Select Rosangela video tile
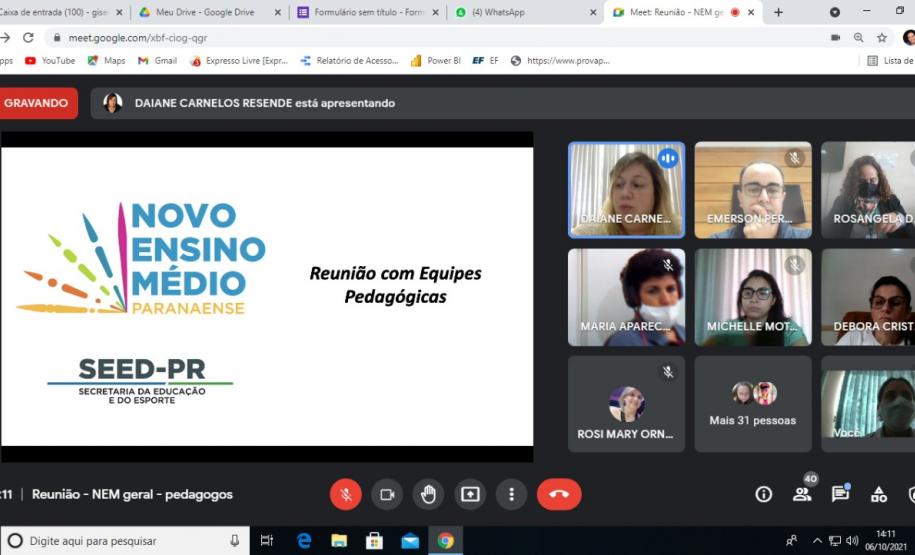 coord(868,190)
